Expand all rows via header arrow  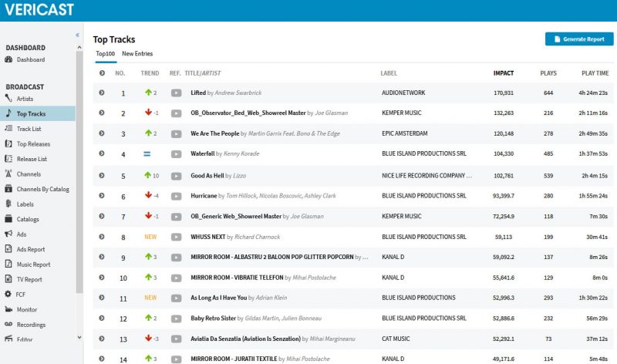102,72
